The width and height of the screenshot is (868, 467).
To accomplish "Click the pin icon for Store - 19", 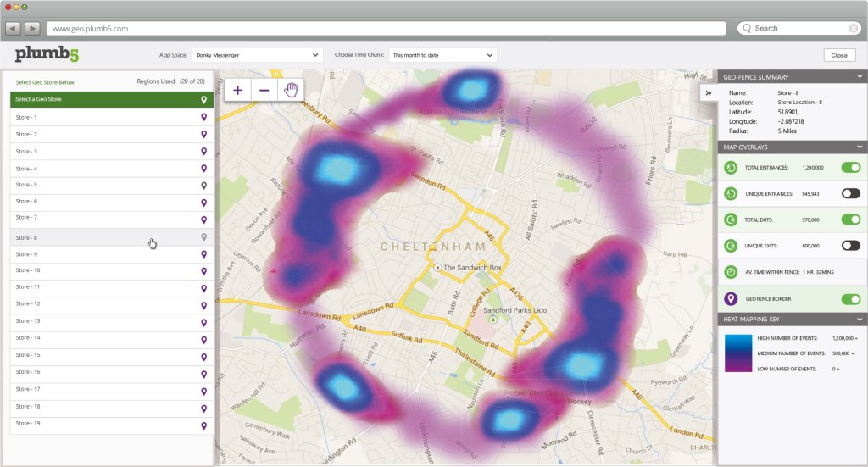I will coord(203,425).
